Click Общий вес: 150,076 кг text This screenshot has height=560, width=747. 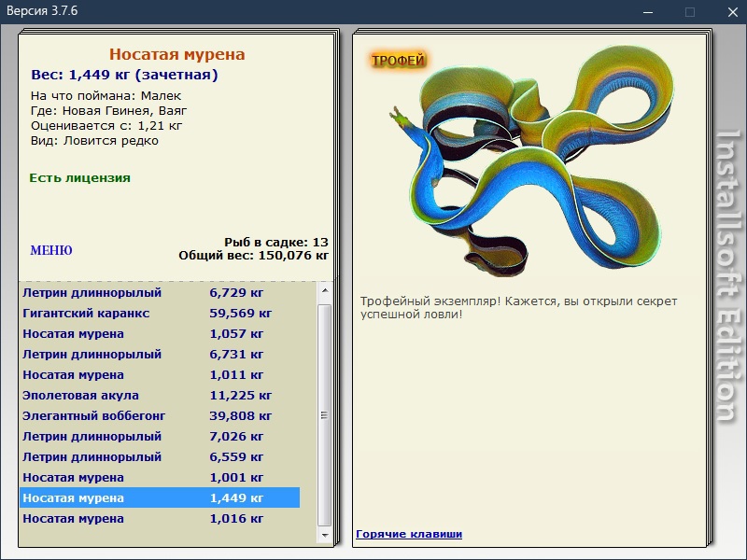(253, 256)
